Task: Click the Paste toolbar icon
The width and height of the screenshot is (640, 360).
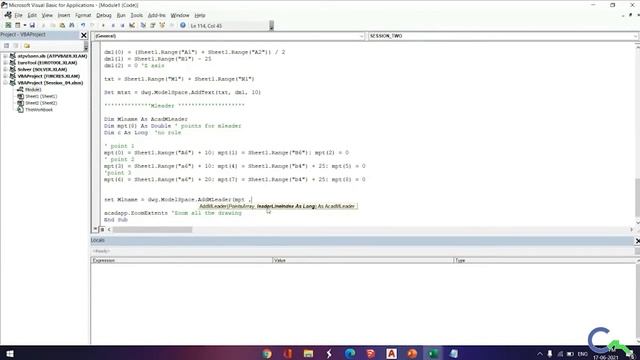Action: 62,25
